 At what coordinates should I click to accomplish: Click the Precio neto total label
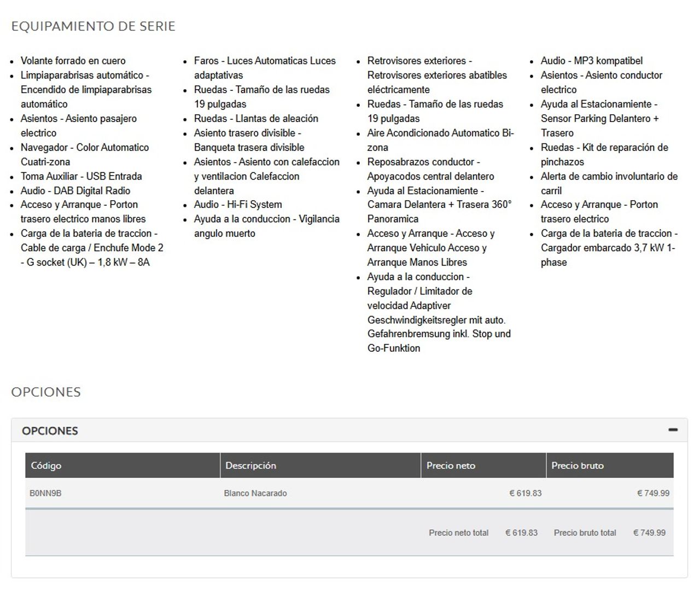tap(459, 532)
